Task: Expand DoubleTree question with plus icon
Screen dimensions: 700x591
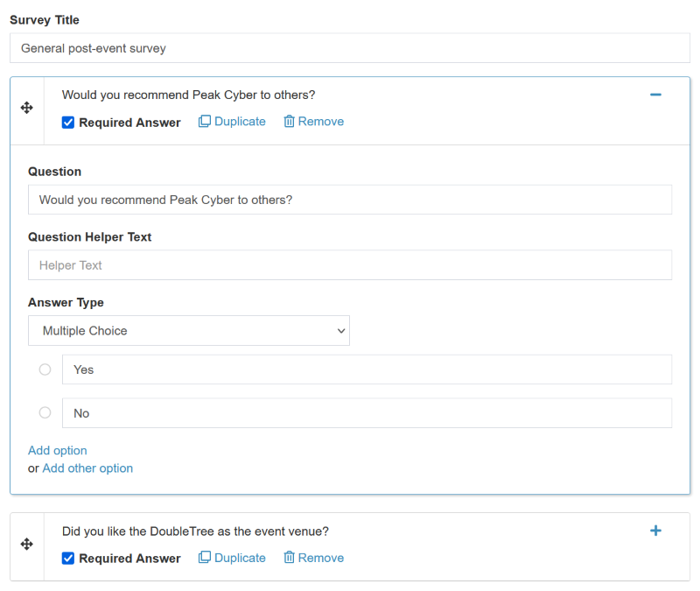Action: click(x=655, y=531)
